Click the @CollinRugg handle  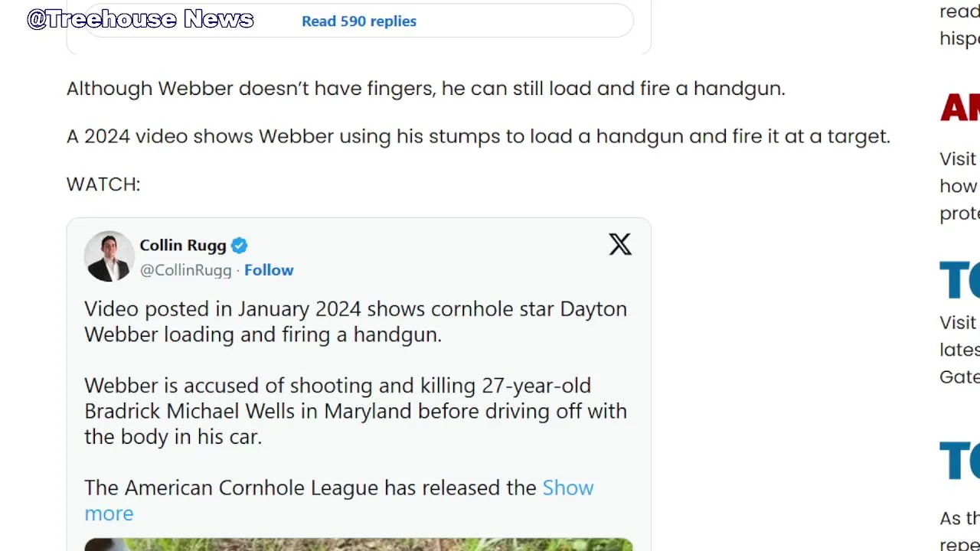point(185,270)
